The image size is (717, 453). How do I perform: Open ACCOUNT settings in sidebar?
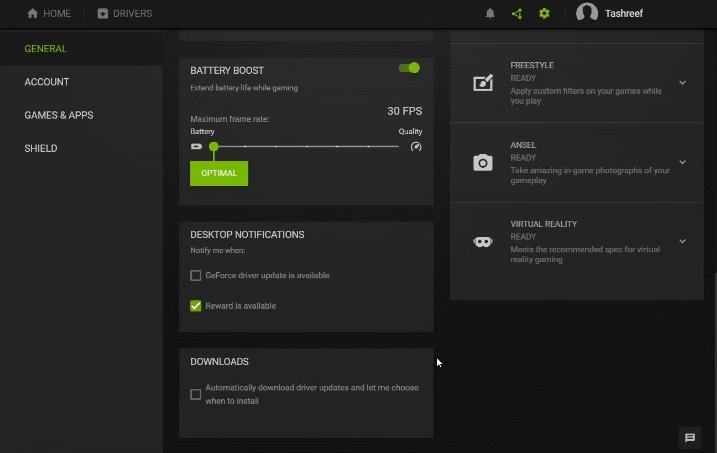coord(47,82)
